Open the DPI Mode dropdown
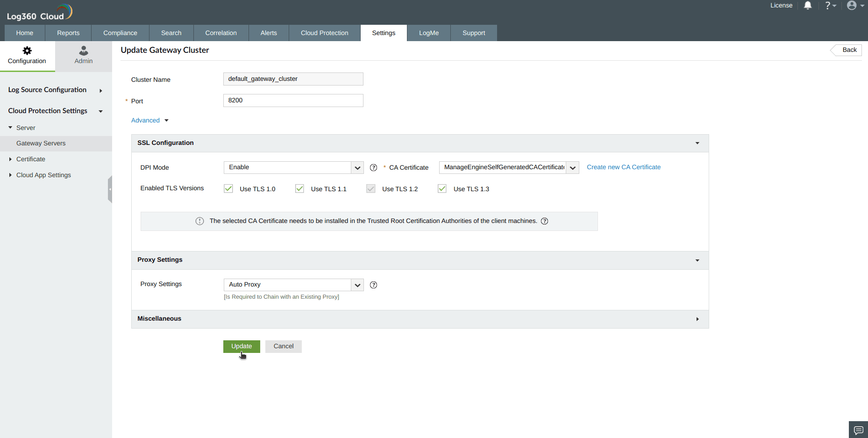Viewport: 868px width, 438px height. coord(357,167)
